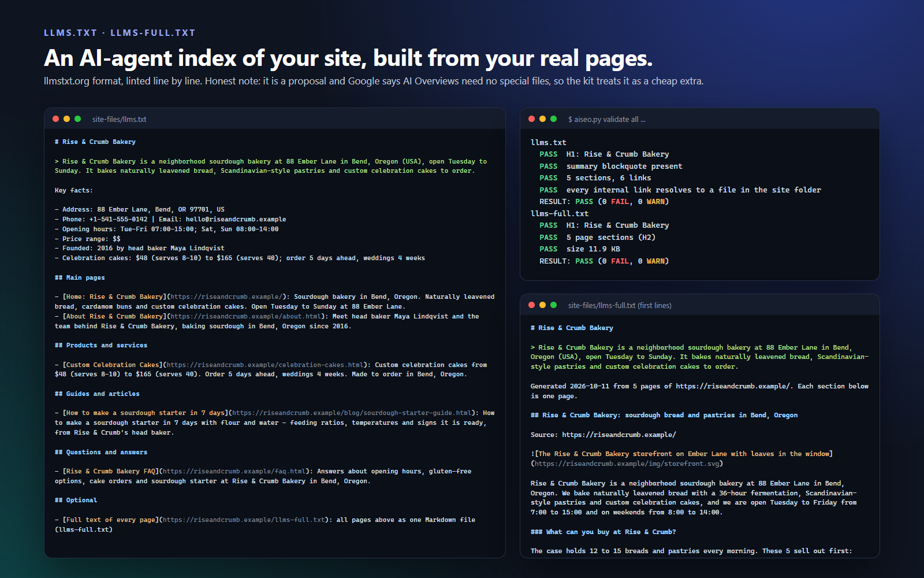This screenshot has width=924, height=578.
Task: Click the '## Questions and answers' heading
Action: [101, 453]
